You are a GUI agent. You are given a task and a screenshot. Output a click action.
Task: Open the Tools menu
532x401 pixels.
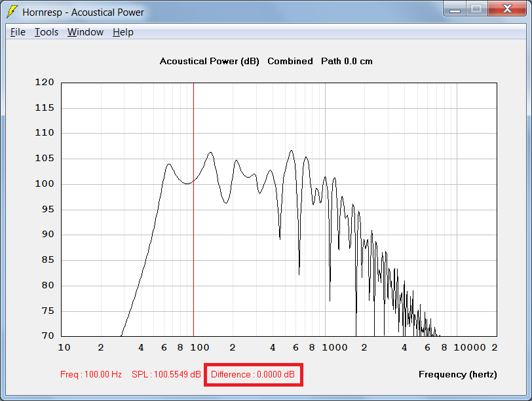coord(47,32)
